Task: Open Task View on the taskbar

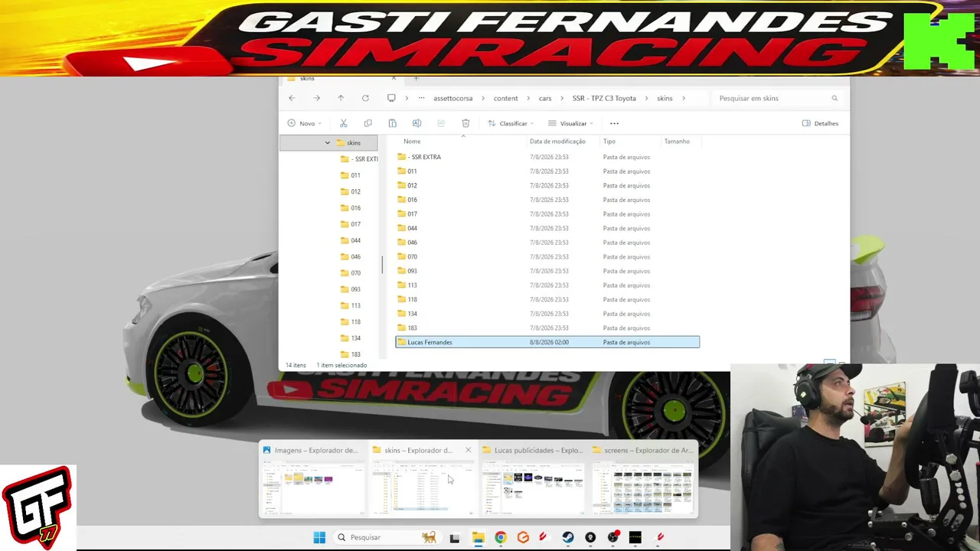Action: [454, 537]
